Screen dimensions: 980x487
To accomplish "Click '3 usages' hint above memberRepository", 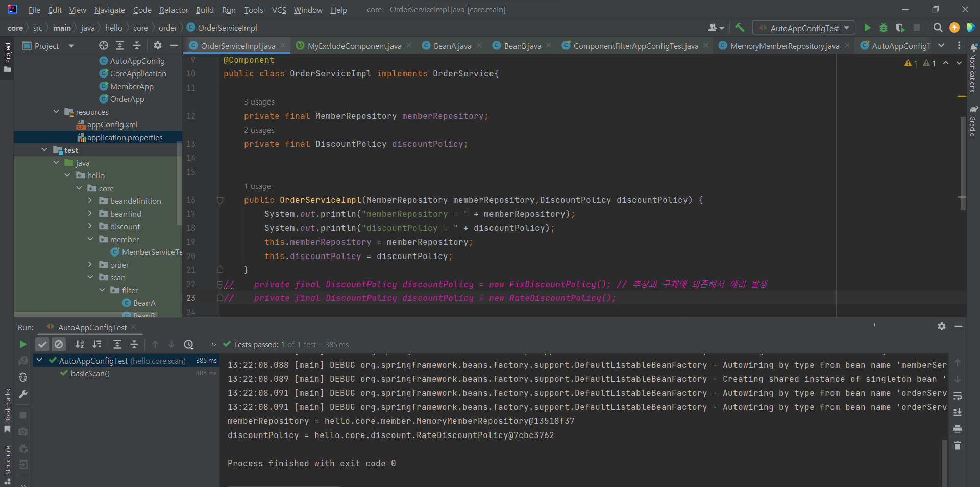I will [259, 102].
